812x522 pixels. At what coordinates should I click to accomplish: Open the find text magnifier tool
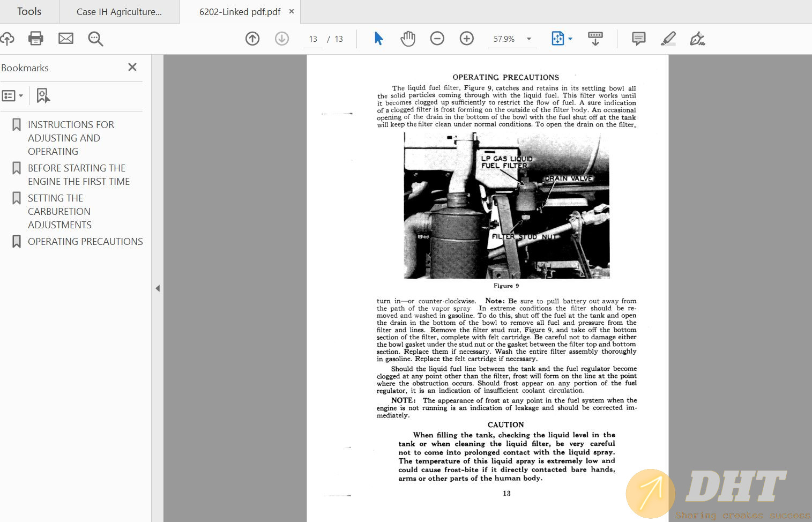coord(95,39)
